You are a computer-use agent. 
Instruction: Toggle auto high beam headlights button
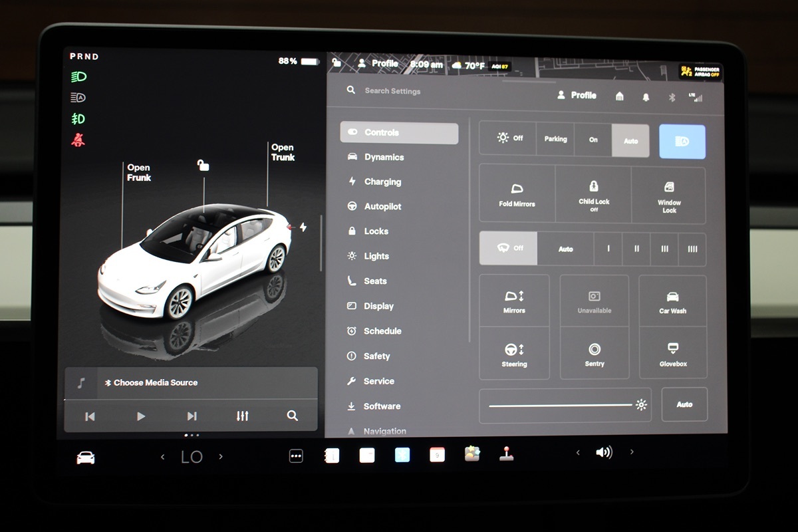click(x=682, y=141)
